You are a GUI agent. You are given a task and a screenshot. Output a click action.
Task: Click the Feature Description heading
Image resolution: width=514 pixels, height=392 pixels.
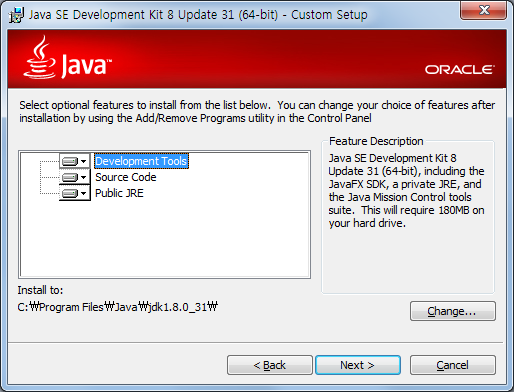tap(376, 141)
